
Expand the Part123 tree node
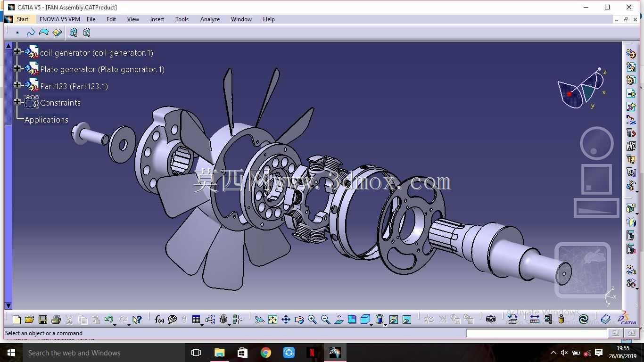point(17,85)
